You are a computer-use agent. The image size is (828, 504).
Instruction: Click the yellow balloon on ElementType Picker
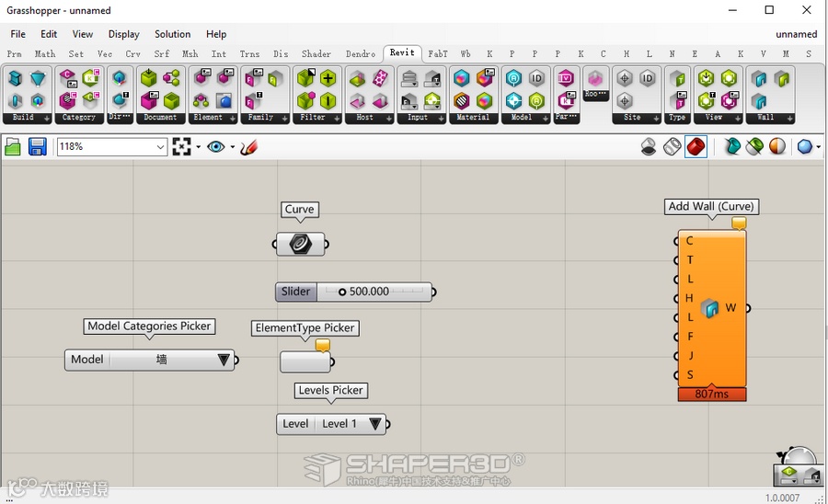323,345
